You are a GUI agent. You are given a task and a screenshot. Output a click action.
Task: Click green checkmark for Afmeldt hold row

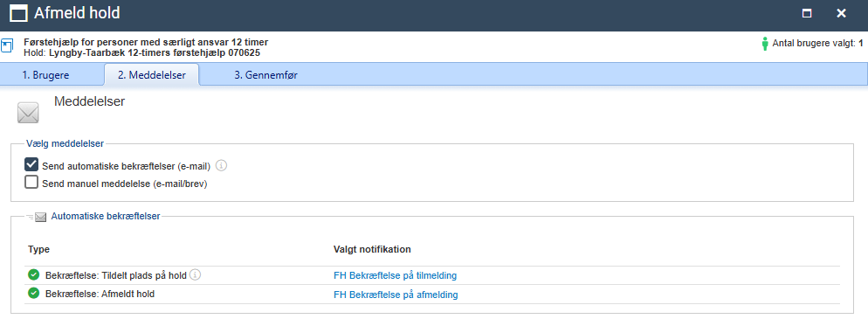coord(34,294)
